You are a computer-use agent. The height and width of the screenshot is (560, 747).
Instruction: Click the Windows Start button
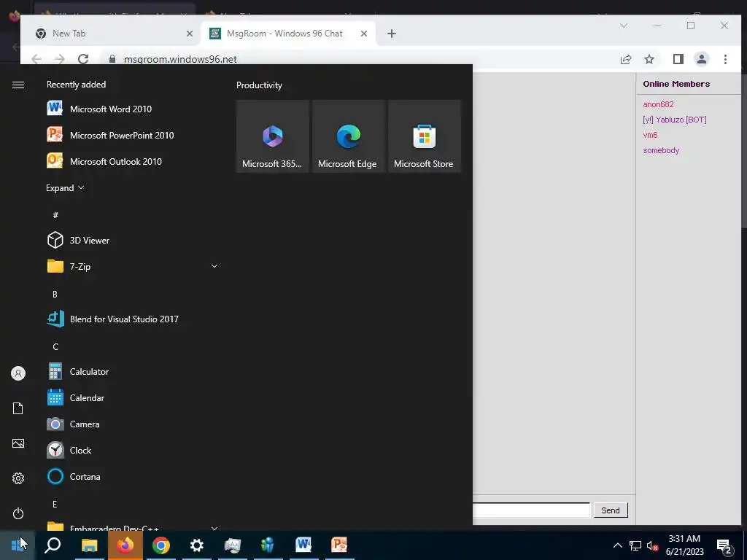click(18, 545)
